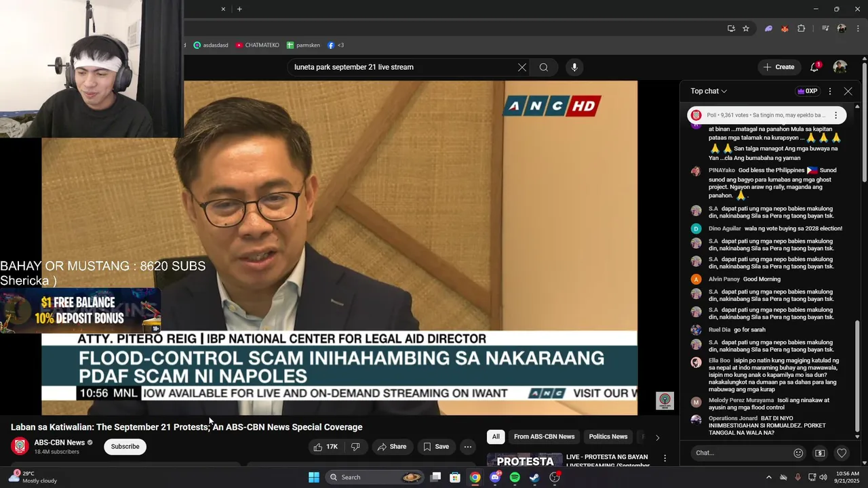
Task: Click the Super Chat dollar icon
Action: [820, 453]
